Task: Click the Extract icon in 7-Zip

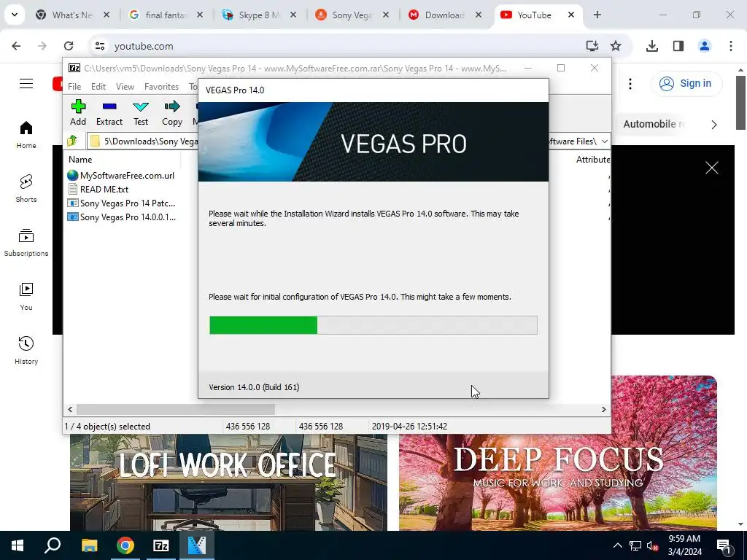Action: pos(109,113)
